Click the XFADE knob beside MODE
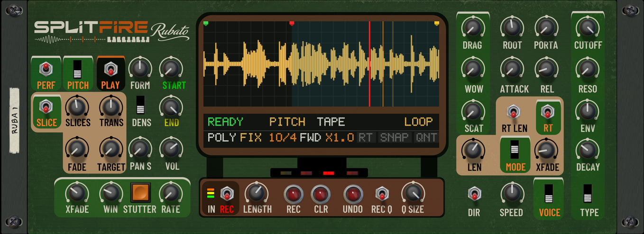Viewport: 644px width, 234px height. coord(545,151)
